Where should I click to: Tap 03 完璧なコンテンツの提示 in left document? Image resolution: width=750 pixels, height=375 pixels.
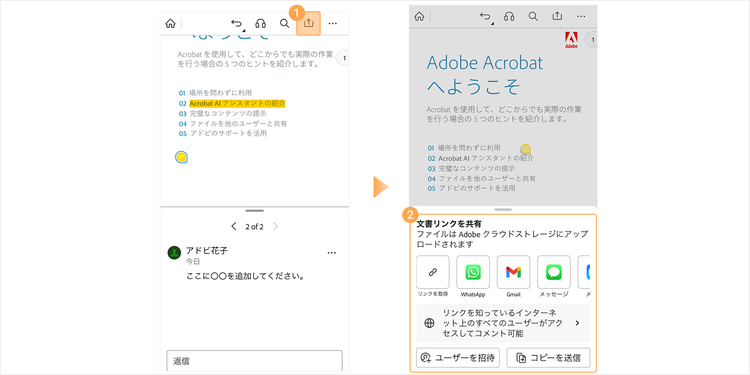tap(222, 113)
